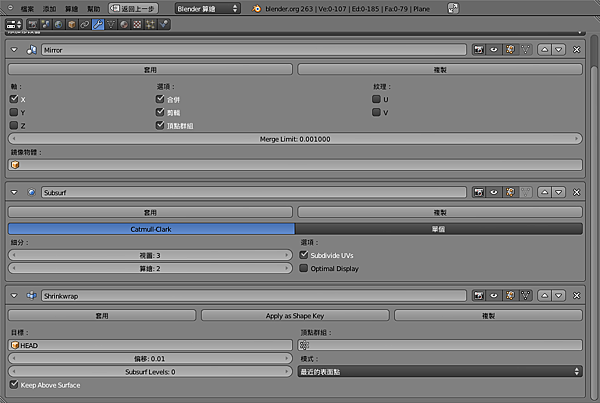Enable the V texture checkbox
The image size is (600, 403).
pos(376,112)
